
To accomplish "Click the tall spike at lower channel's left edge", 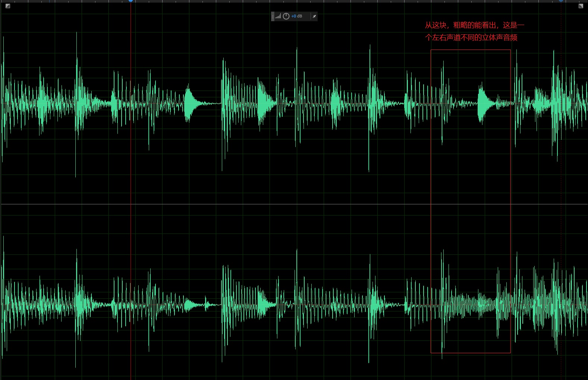I will [3, 302].
